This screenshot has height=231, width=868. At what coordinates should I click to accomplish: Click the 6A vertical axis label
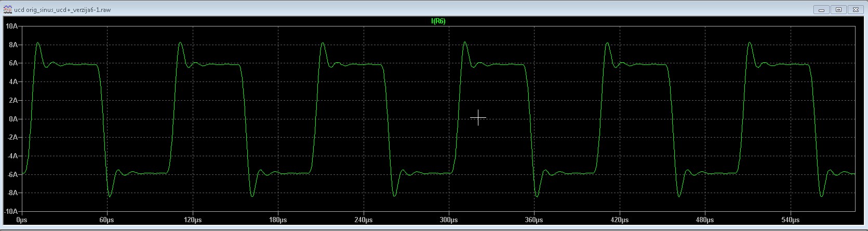click(14, 63)
